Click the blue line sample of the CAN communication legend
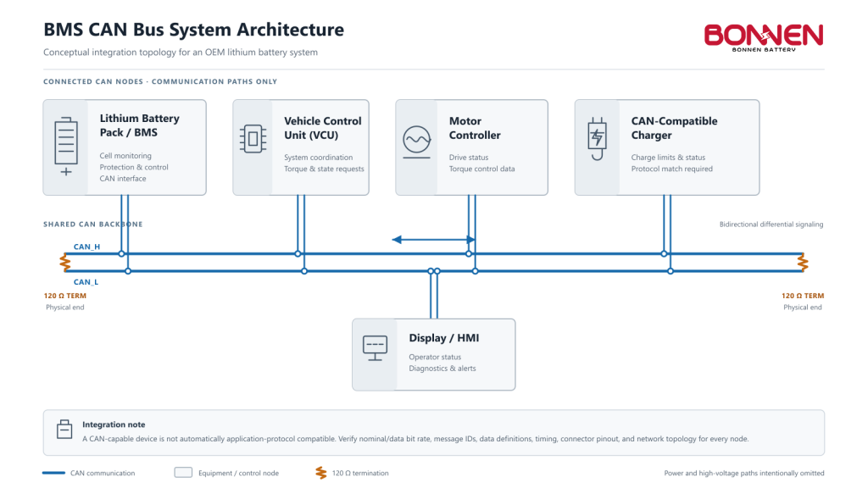 53,473
